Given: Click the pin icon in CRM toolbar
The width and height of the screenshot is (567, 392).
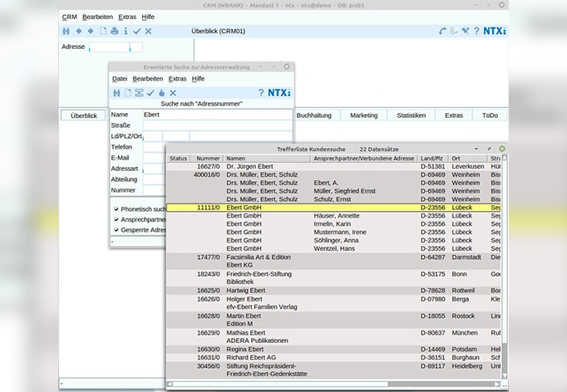Looking at the screenshot, I should click(x=465, y=31).
